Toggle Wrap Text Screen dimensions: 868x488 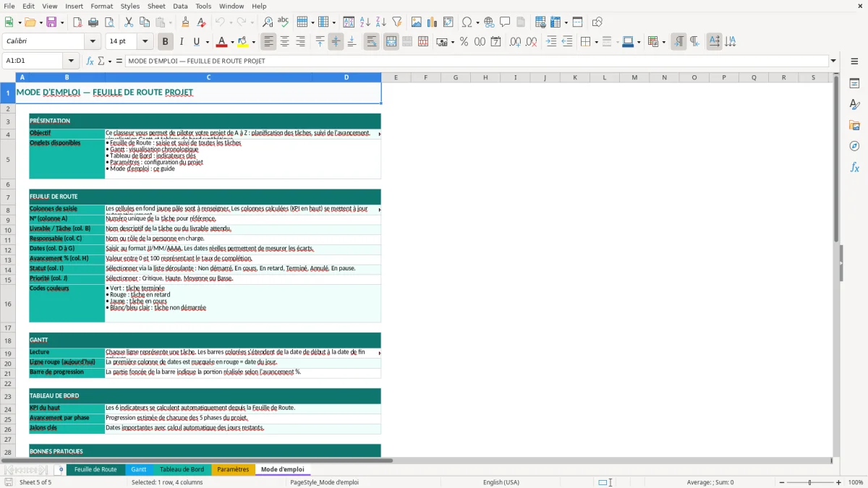371,42
